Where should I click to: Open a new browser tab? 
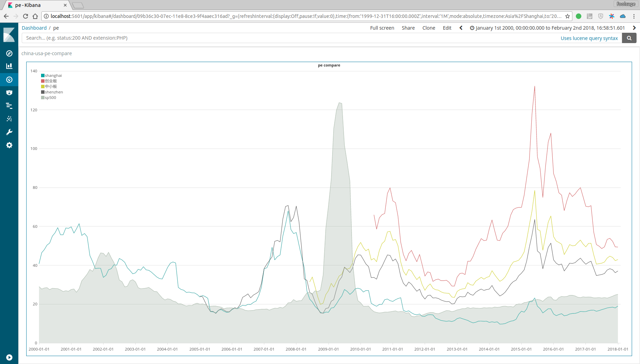coord(78,5)
